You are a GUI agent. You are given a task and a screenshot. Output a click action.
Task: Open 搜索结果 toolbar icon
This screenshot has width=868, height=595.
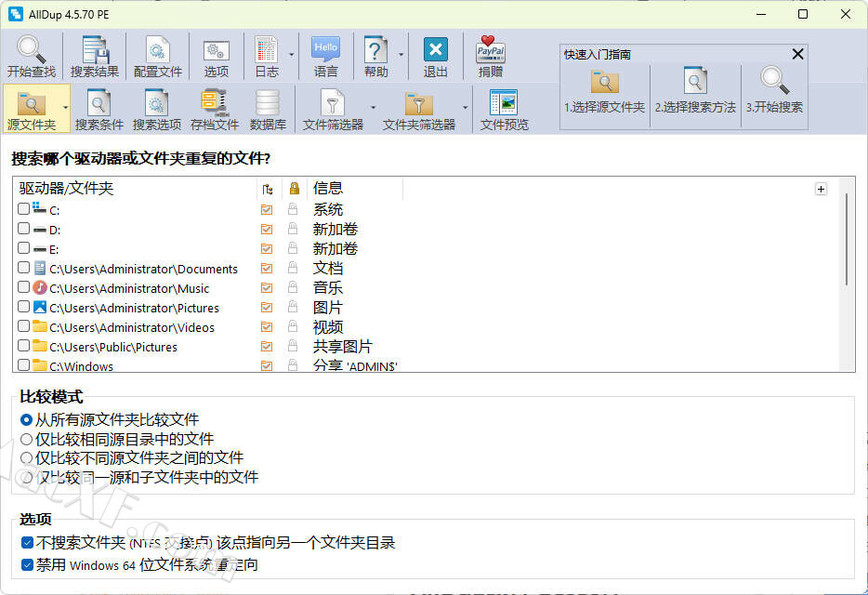(x=95, y=56)
